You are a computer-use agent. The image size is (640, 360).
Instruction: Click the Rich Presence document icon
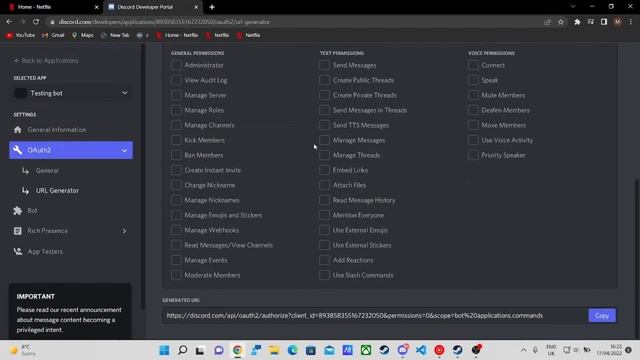point(18,231)
